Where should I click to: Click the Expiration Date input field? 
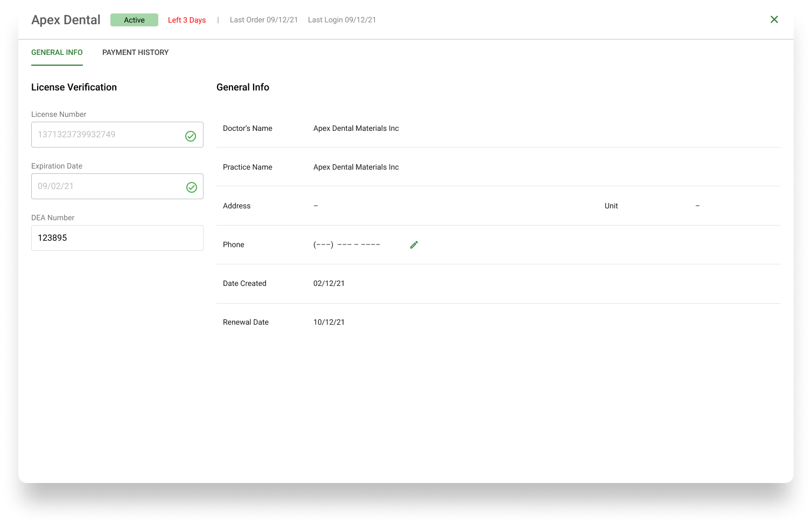point(117,186)
